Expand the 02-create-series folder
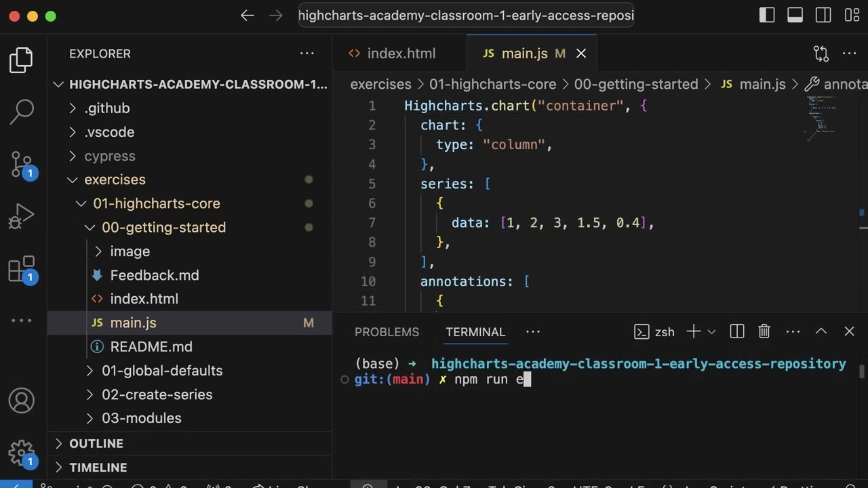Image resolution: width=868 pixels, height=488 pixels. coord(190,394)
